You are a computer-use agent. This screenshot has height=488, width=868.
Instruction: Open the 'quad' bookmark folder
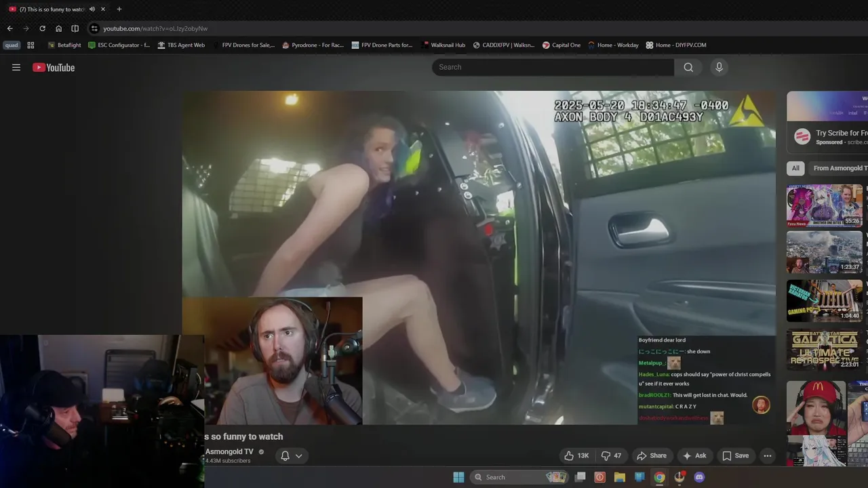click(x=12, y=45)
